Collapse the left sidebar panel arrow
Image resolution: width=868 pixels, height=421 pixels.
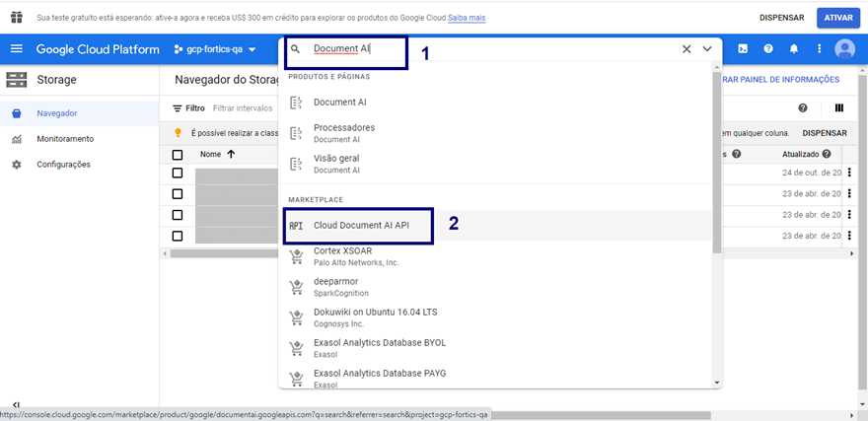pyautogui.click(x=17, y=405)
